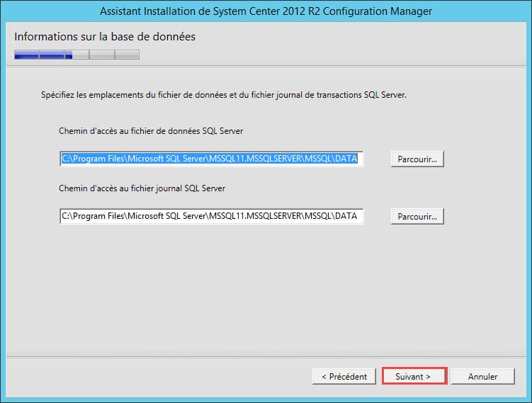
Task: Click the Assistant Installation window title bar
Action: coord(266,11)
